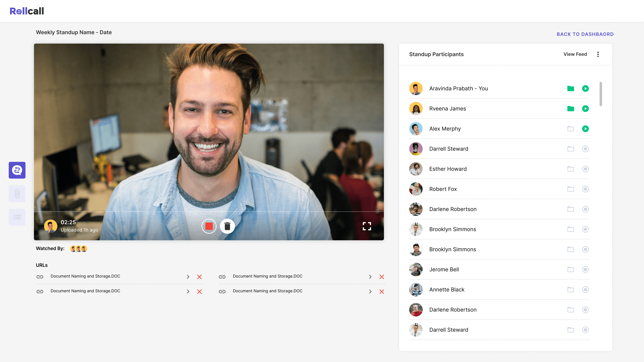
Task: Expand the first Document Naming URL chevron
Action: 188,277
